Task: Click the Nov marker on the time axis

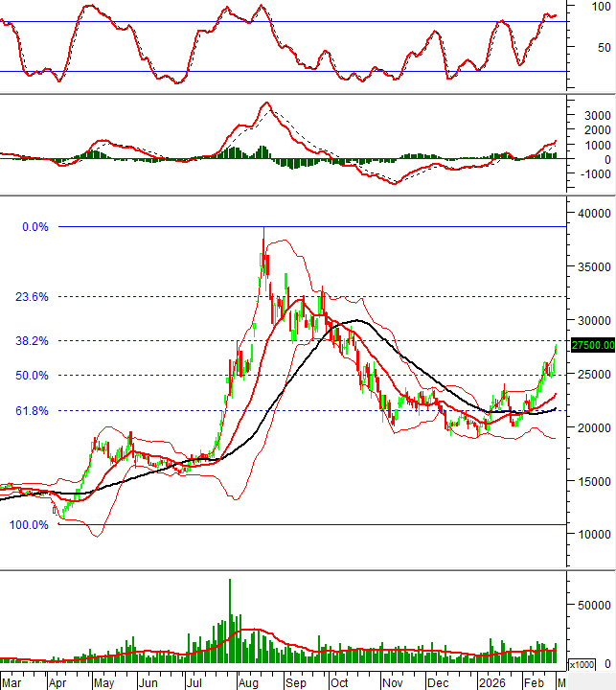Action: pyautogui.click(x=393, y=682)
